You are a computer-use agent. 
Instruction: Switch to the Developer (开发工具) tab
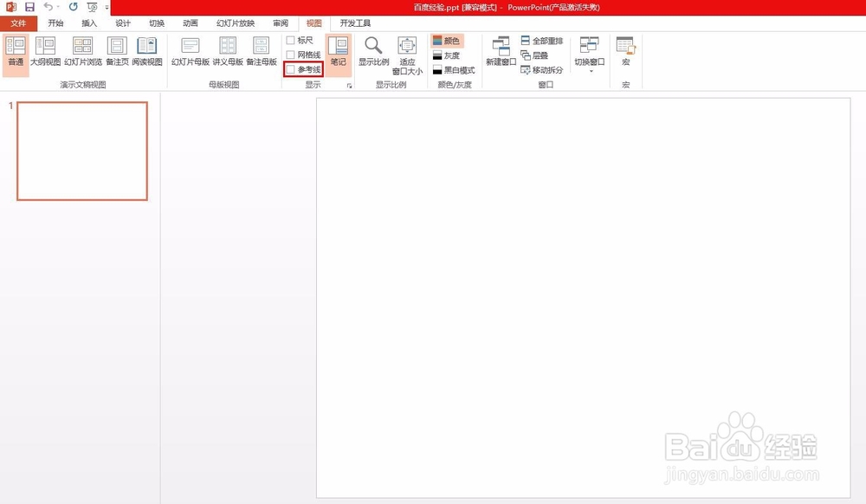pyautogui.click(x=355, y=23)
